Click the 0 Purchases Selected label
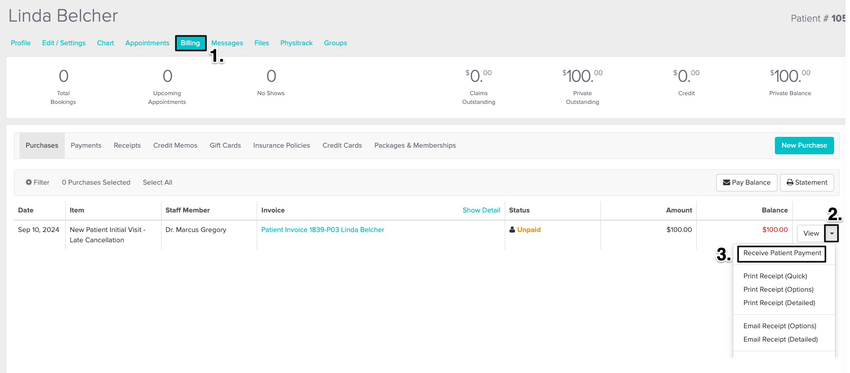The height and width of the screenshot is (373, 850). 96,182
